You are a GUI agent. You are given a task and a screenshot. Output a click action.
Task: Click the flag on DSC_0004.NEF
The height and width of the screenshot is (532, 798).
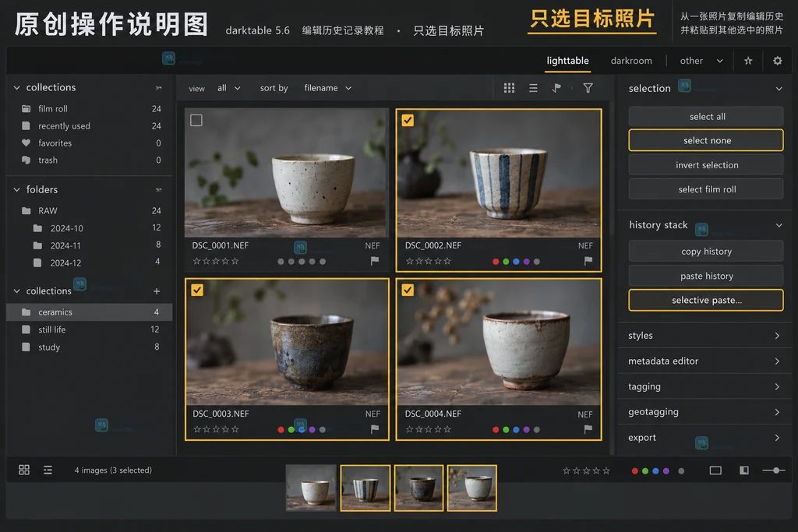pyautogui.click(x=588, y=428)
